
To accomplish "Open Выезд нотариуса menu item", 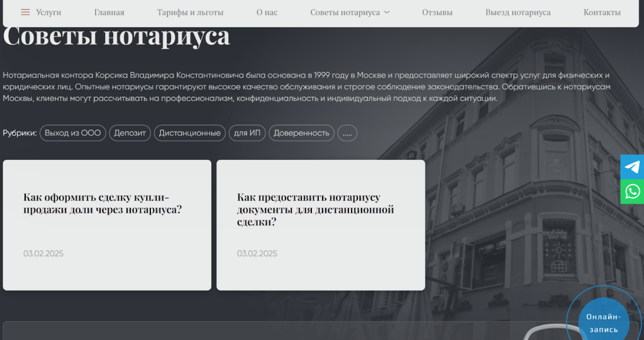I will coord(518,13).
